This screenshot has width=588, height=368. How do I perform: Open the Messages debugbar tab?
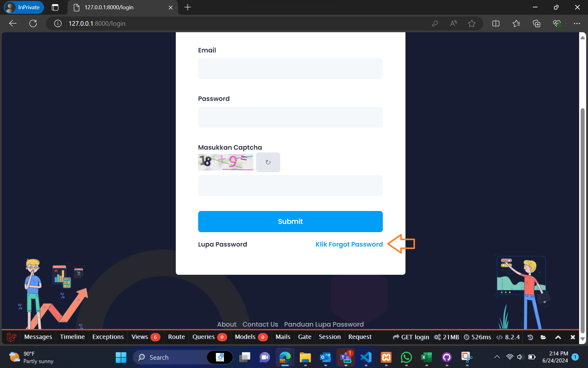[38, 337]
